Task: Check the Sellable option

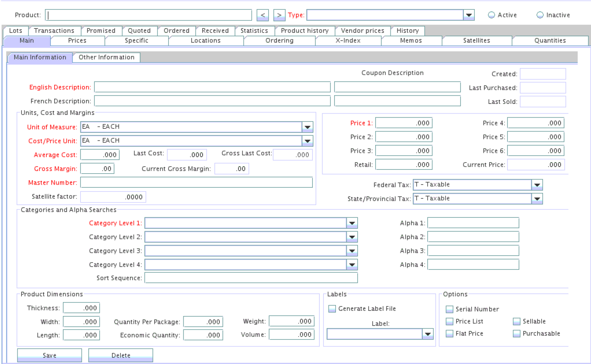Action: pos(516,322)
